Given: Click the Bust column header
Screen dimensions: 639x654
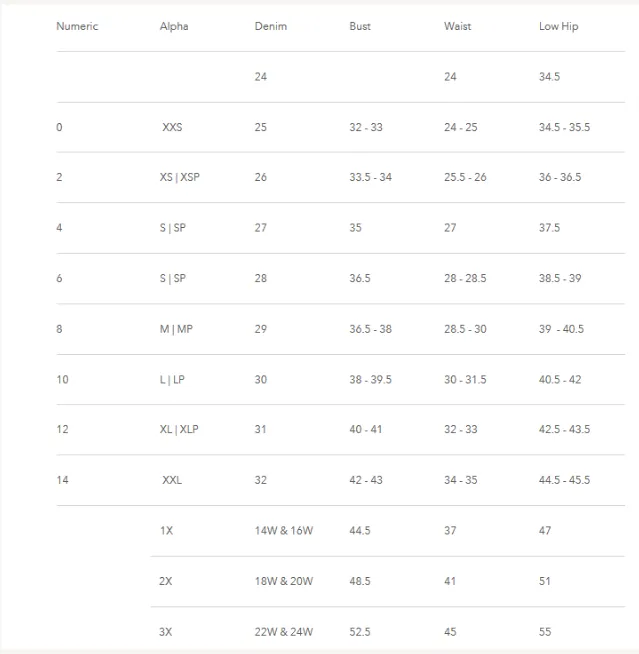Looking at the screenshot, I should click(x=360, y=26).
